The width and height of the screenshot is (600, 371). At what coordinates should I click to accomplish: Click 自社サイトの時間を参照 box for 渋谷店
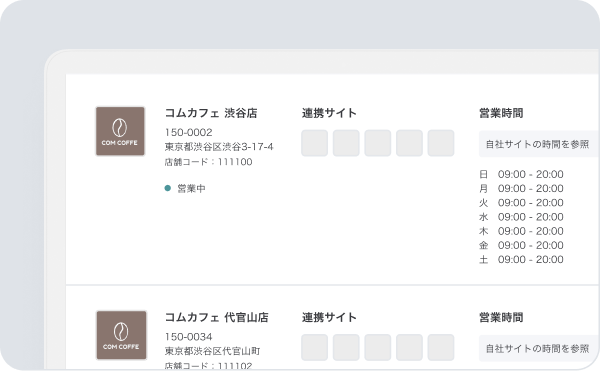539,144
